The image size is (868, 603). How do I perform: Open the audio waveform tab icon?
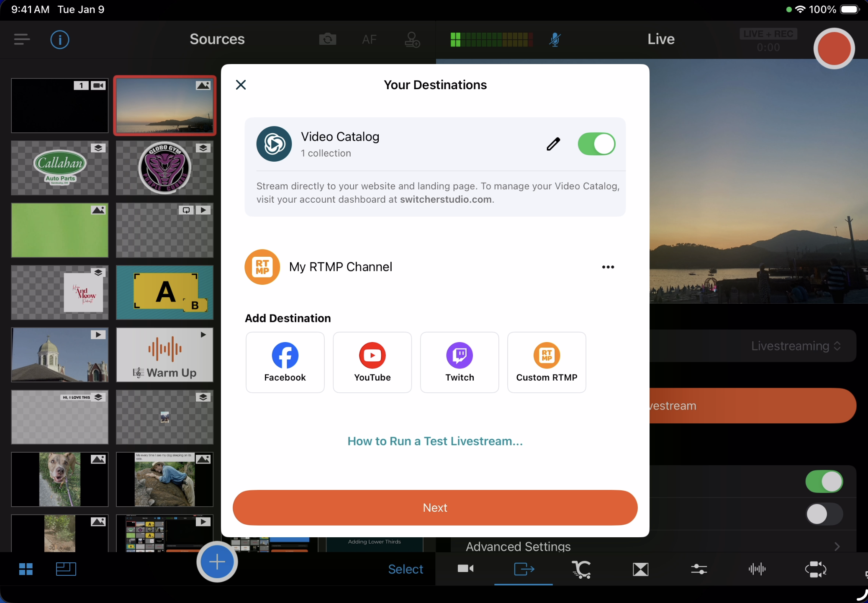tap(757, 569)
